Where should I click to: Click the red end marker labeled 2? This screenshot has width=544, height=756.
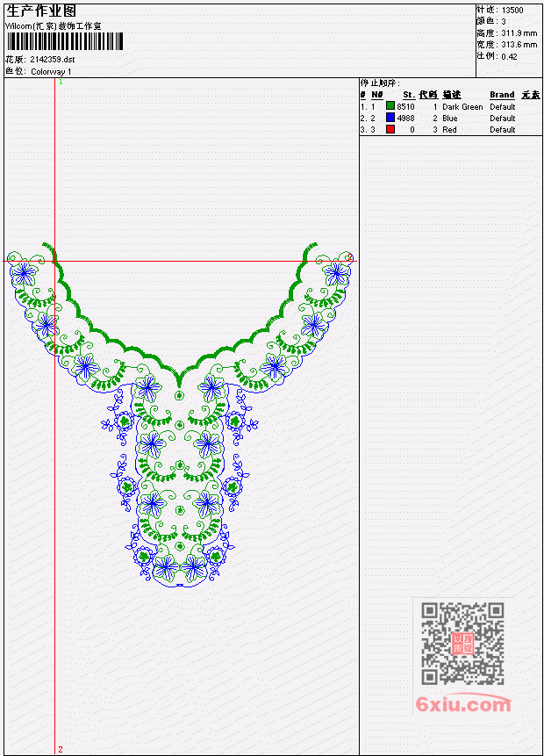pos(61,749)
